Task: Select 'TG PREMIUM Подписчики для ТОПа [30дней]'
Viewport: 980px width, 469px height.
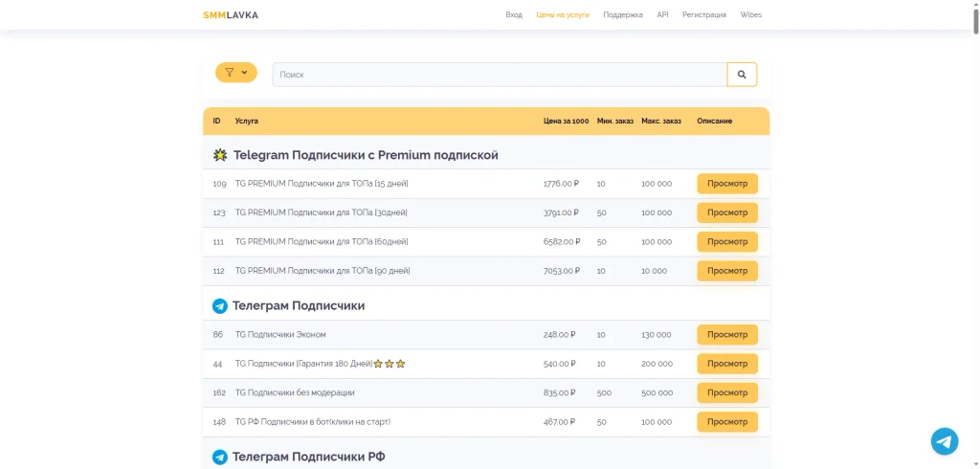Action: pos(322,212)
